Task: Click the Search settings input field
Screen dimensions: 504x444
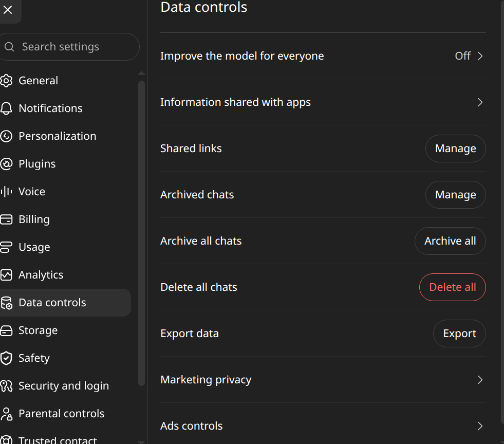Action: tap(69, 47)
